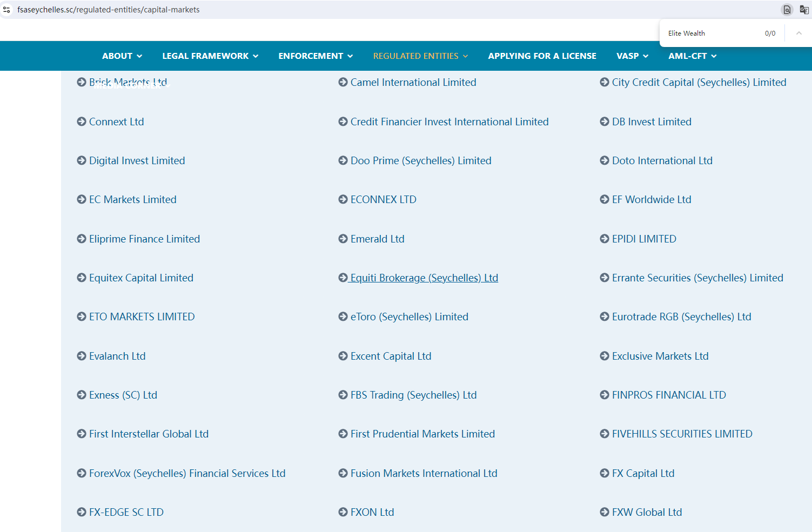Click the arrow icon beside DB Invest Limited

(x=605, y=122)
